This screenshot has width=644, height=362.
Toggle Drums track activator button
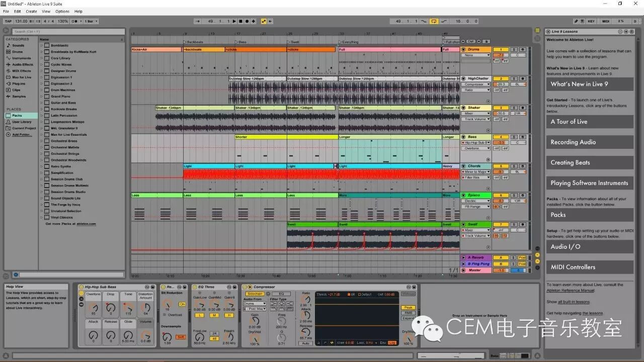[501, 49]
